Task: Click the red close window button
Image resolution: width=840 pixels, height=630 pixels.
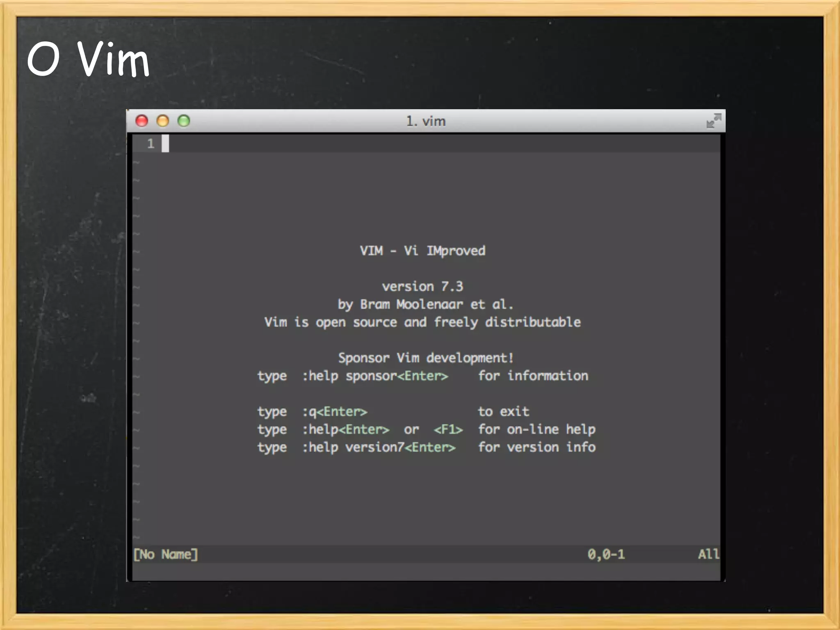Action: coord(142,121)
